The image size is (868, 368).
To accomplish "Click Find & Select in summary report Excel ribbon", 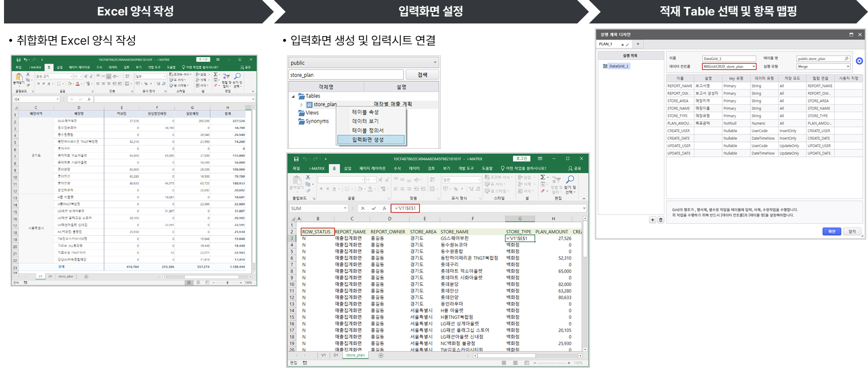I will tap(237, 81).
